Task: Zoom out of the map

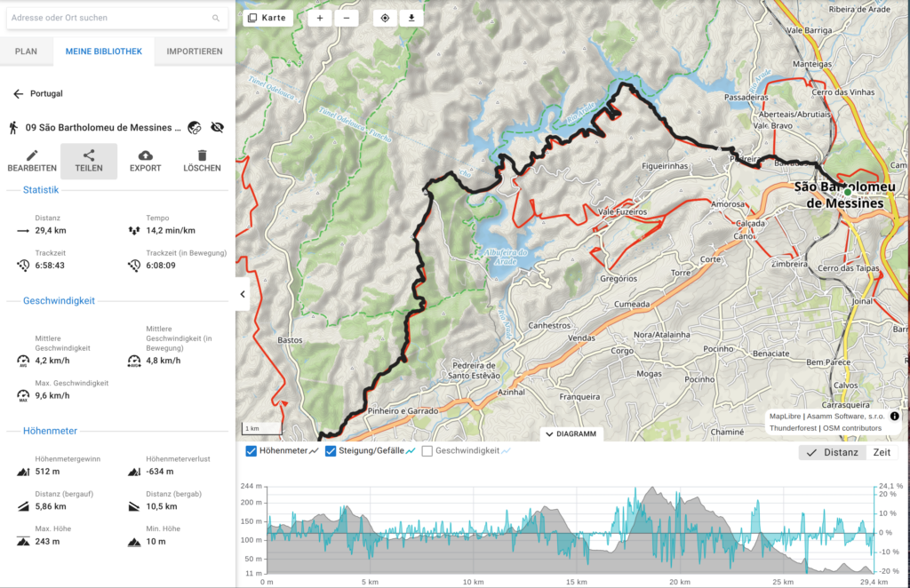Action: pyautogui.click(x=347, y=18)
